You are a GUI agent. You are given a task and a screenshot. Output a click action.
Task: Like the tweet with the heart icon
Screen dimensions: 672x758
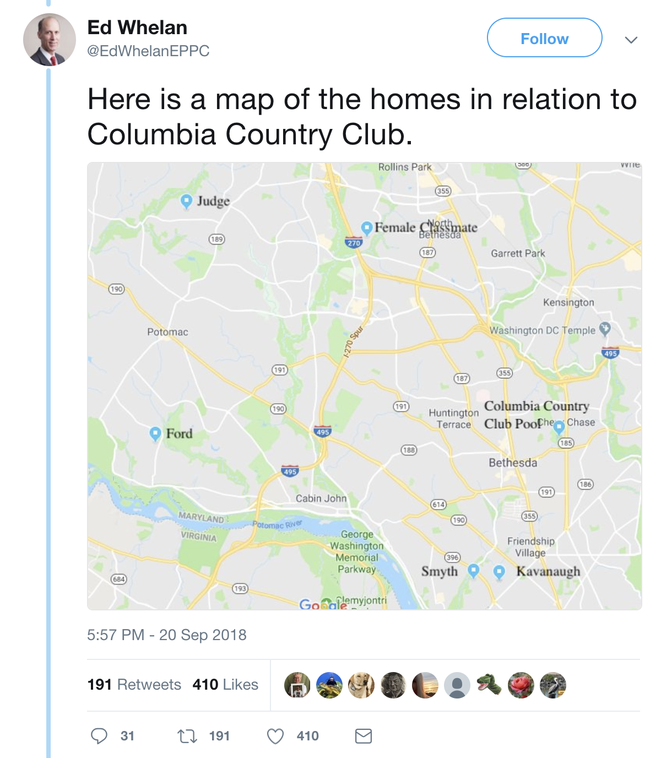[x=276, y=735]
